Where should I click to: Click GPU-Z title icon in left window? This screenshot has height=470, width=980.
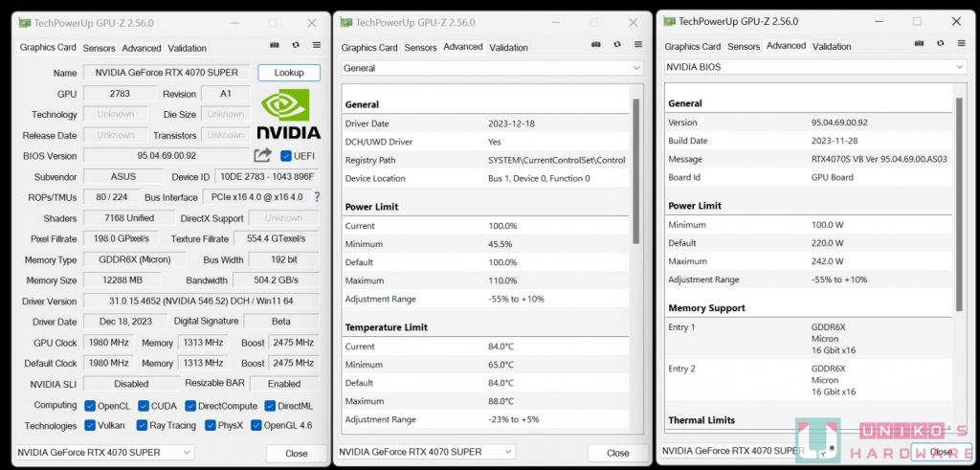[x=24, y=23]
